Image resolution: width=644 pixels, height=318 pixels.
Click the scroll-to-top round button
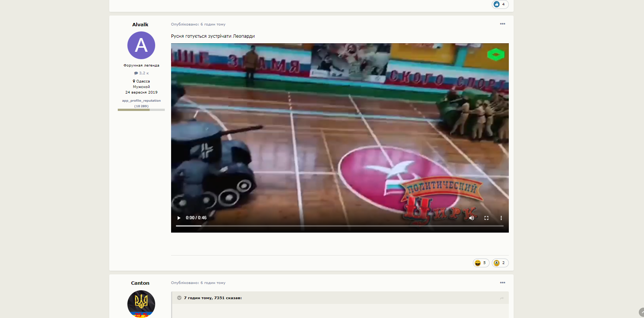[642, 313]
